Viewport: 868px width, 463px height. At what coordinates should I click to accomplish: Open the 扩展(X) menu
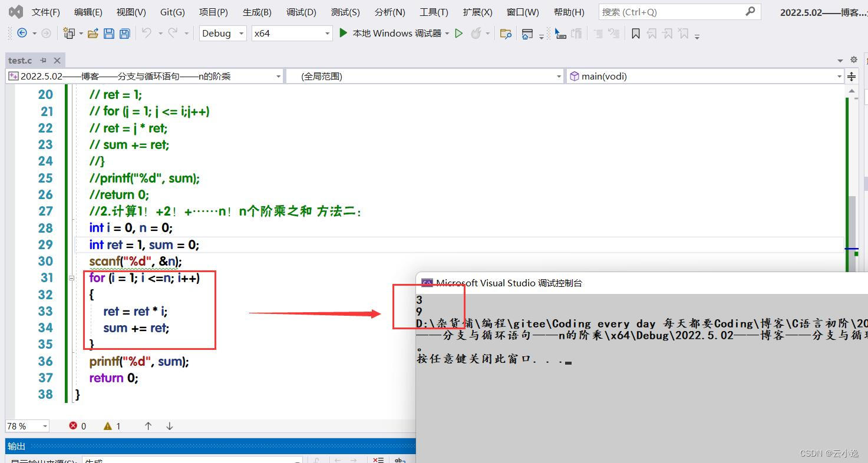coord(477,12)
